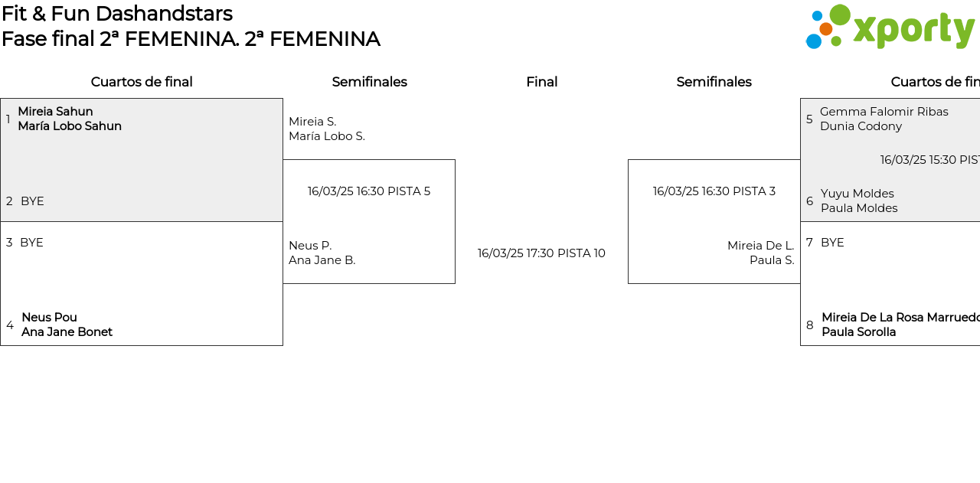Click the 17:30 PISTA 10 final match
Viewport: 980px width, 483px height.
point(541,253)
